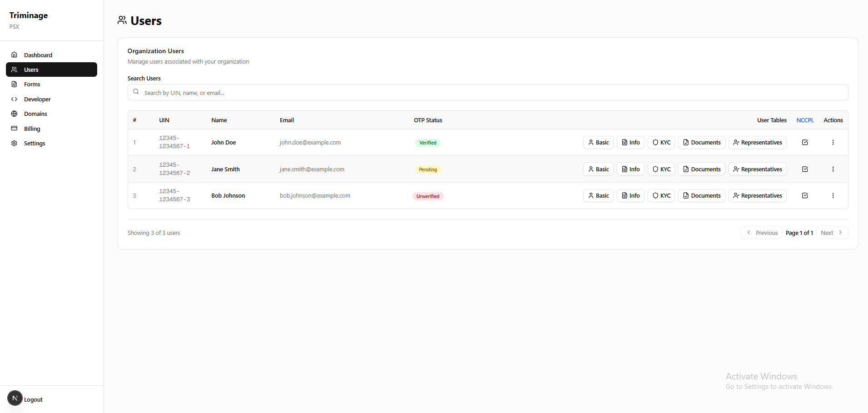Toggle the NCCPL checkbox for John Doe
Image resolution: width=868 pixels, height=413 pixels.
click(805, 142)
